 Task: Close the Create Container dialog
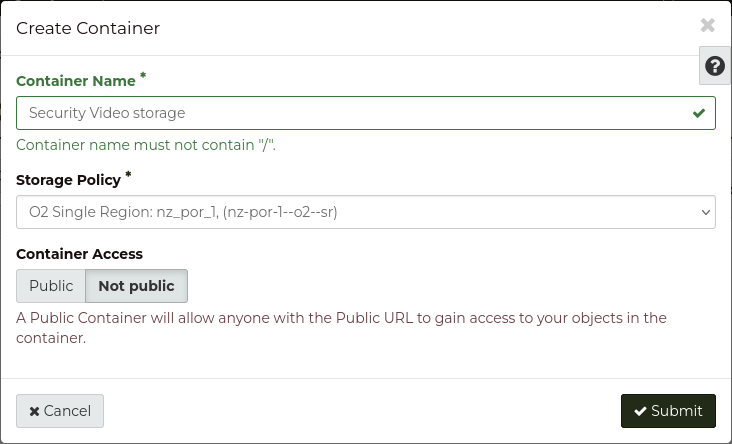click(707, 26)
